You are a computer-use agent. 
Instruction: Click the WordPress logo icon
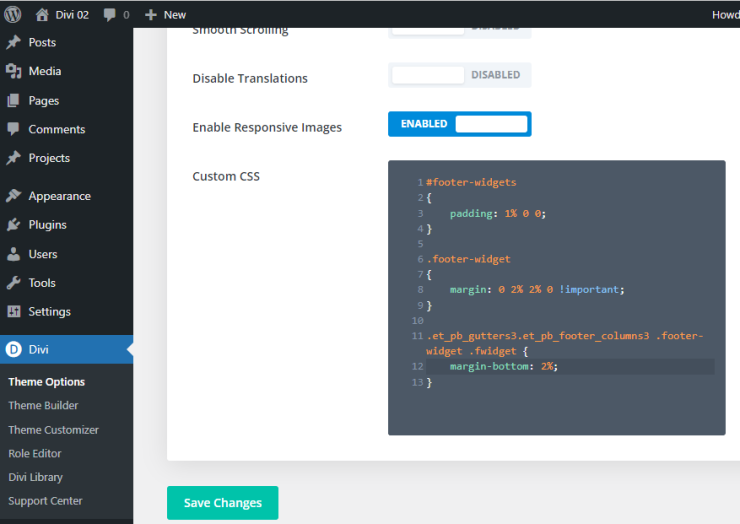coord(13,15)
